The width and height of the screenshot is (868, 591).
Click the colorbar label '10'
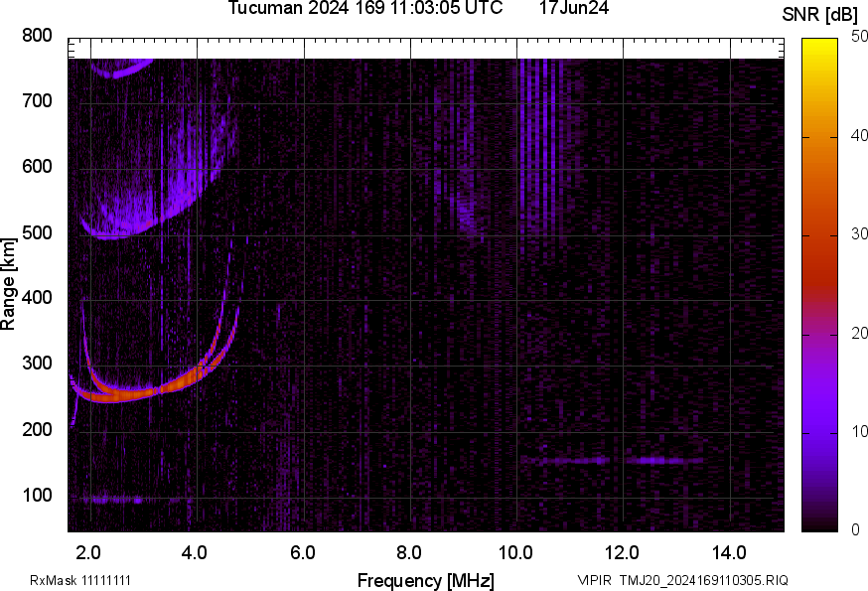[x=859, y=431]
